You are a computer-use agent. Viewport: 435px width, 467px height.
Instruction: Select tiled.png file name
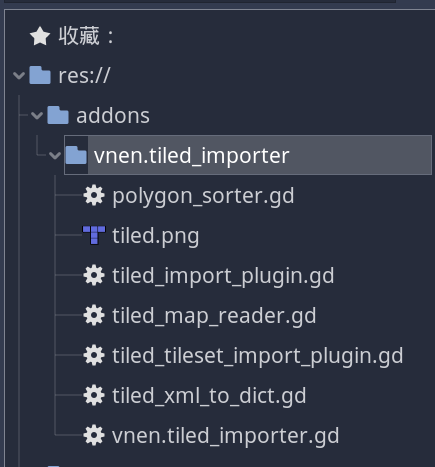pos(156,236)
